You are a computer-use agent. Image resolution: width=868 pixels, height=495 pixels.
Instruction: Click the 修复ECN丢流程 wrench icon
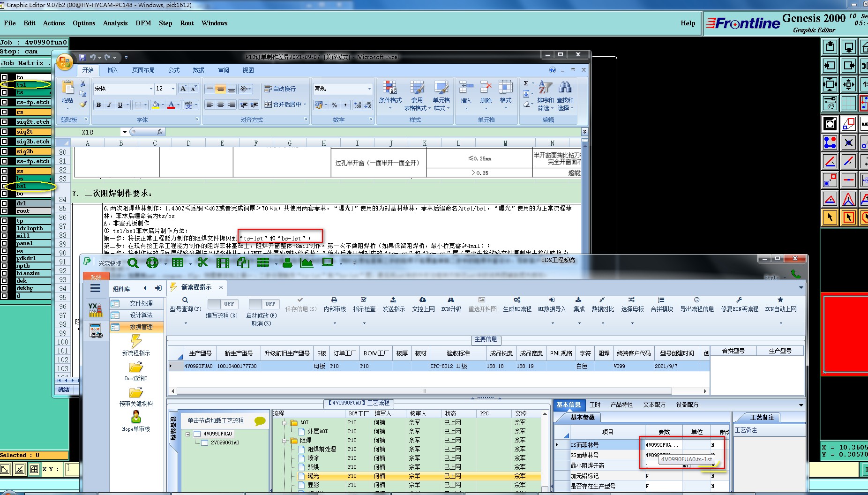click(x=739, y=300)
